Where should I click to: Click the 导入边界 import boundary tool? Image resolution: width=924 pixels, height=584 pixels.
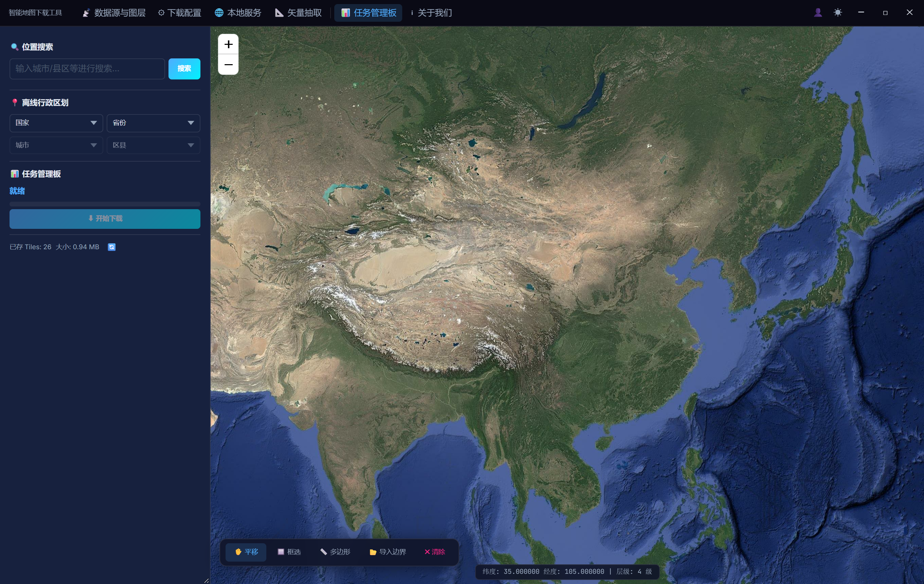(x=388, y=552)
